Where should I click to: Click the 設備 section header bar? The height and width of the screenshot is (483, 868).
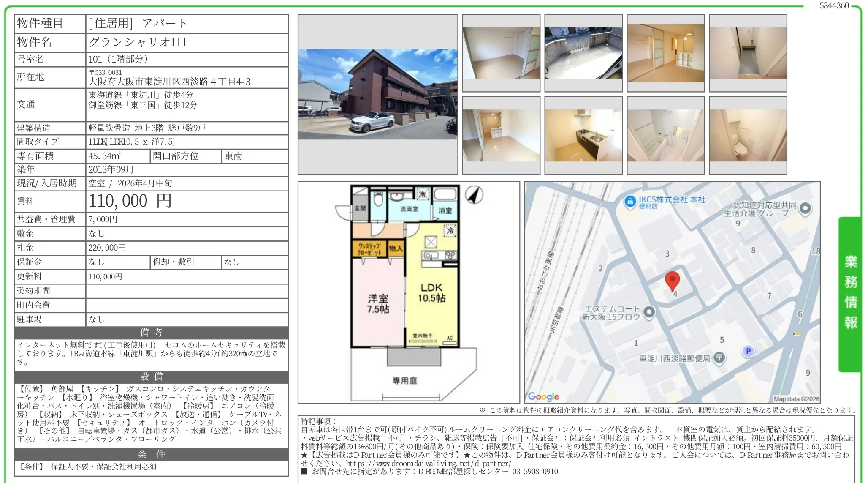(x=151, y=377)
